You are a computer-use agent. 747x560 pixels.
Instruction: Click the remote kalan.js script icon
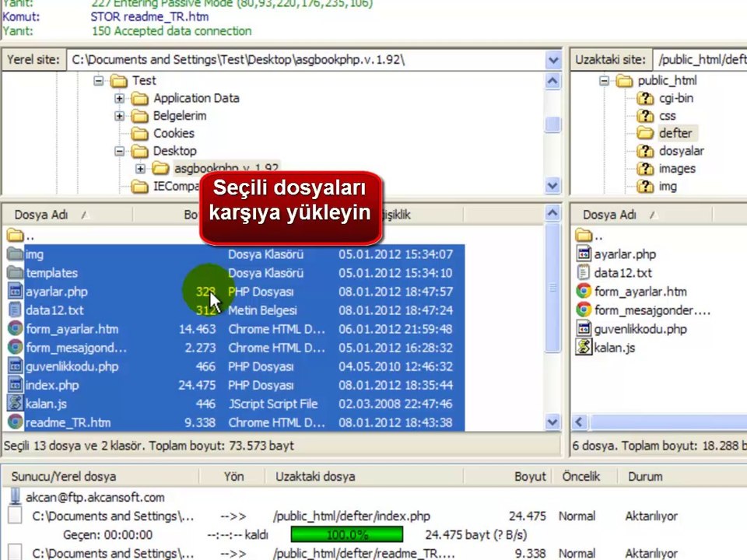click(584, 347)
